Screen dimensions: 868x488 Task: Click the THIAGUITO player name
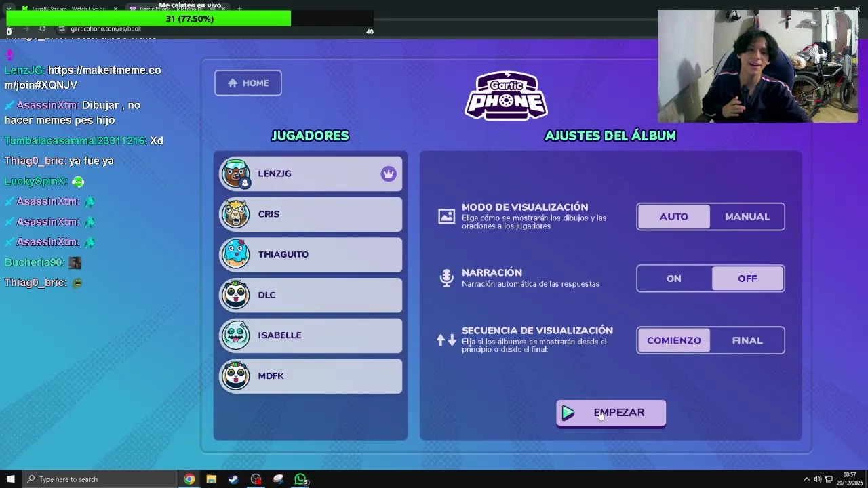283,254
